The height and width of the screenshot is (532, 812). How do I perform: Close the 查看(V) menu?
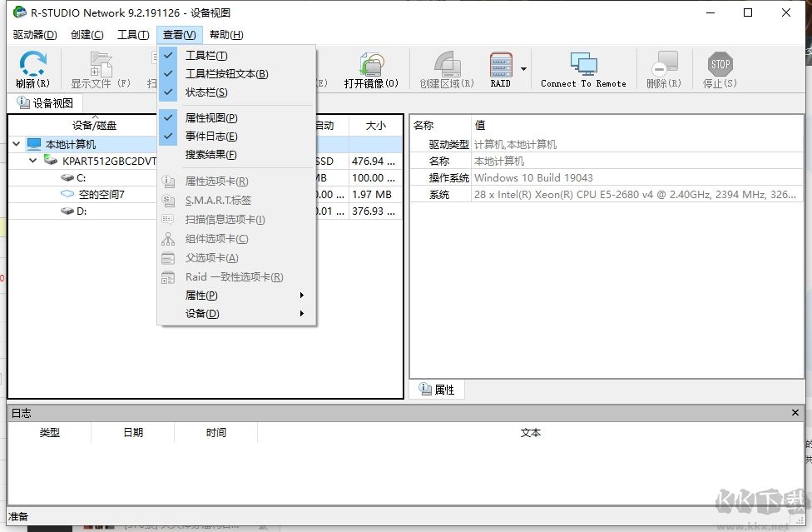pos(179,35)
